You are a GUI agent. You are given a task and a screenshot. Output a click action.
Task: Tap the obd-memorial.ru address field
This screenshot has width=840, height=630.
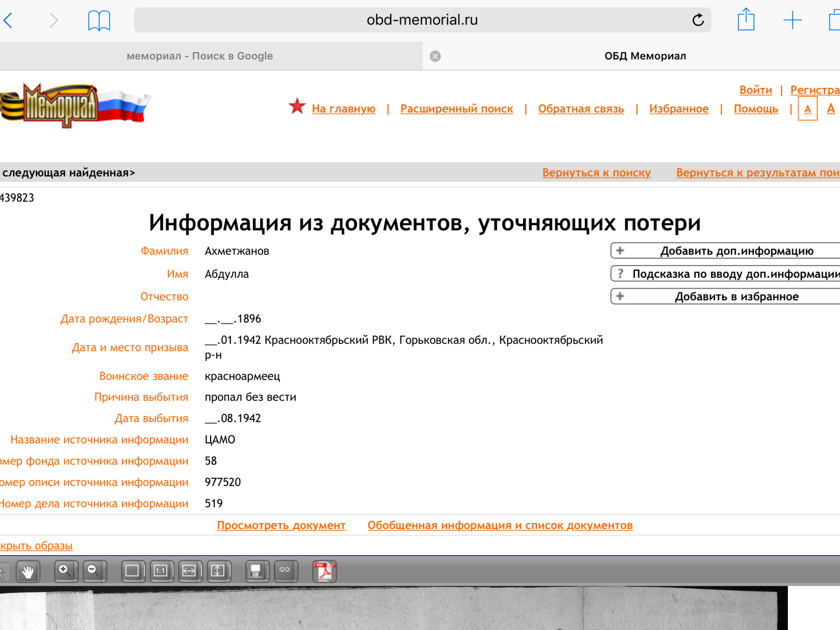coord(422,20)
